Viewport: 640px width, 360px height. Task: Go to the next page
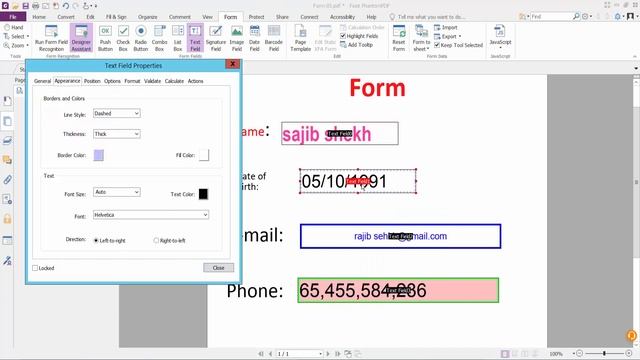pos(328,354)
